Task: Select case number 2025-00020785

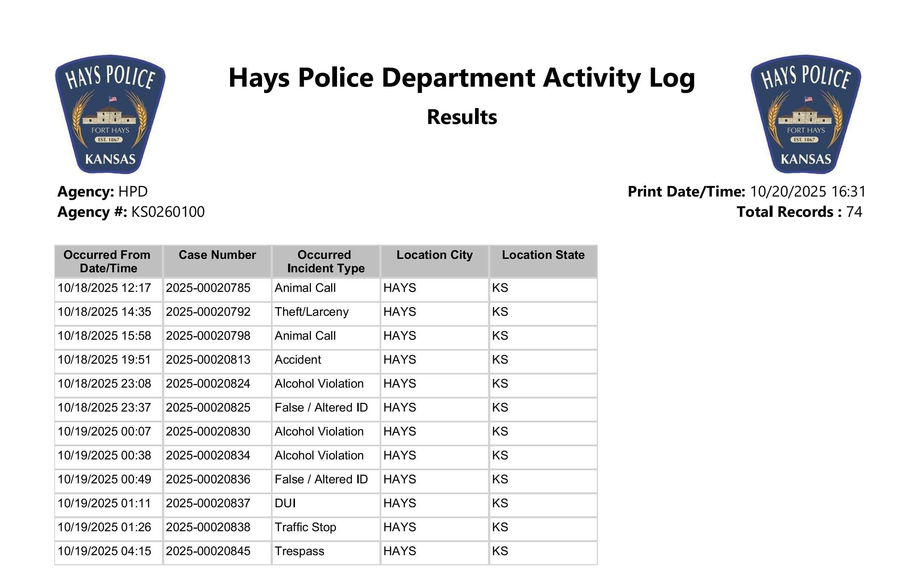Action: point(208,288)
